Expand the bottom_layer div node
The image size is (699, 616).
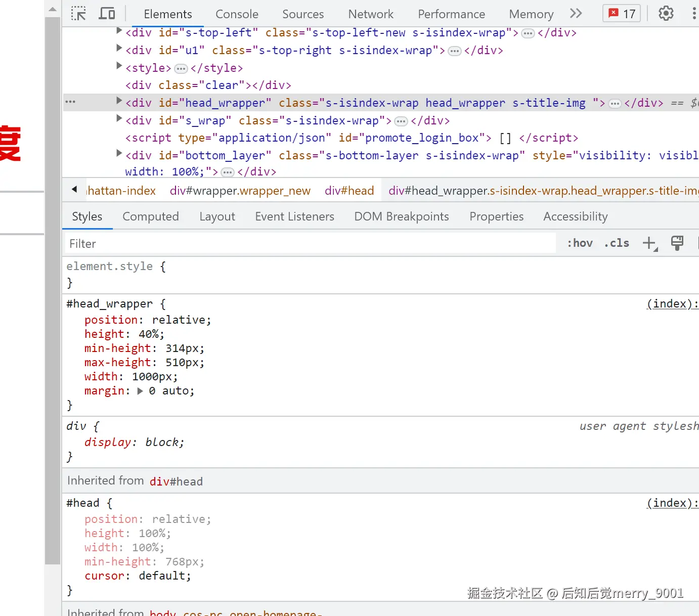click(x=119, y=153)
